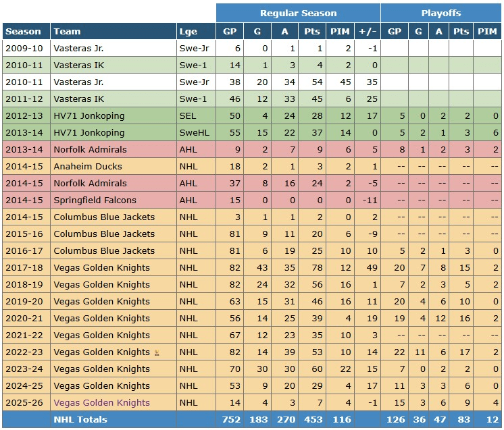
Task: Click the NHL Totals label
Action: [80, 419]
